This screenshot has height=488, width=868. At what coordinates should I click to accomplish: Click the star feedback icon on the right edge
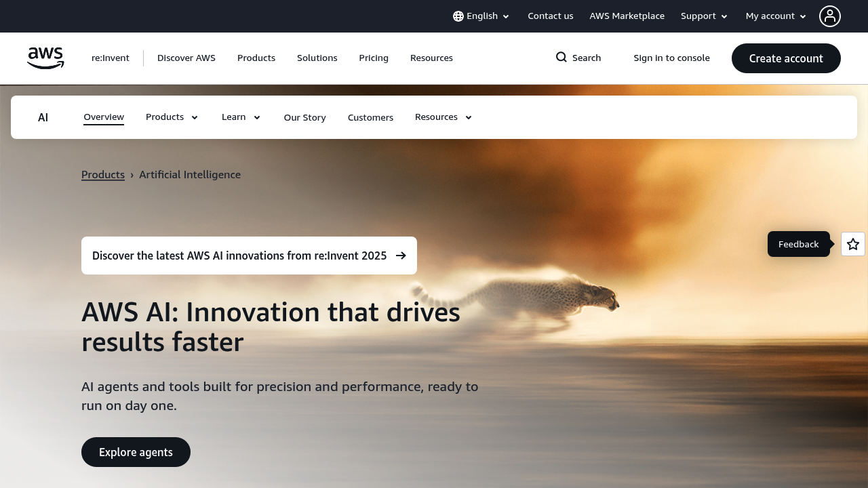tap(852, 244)
